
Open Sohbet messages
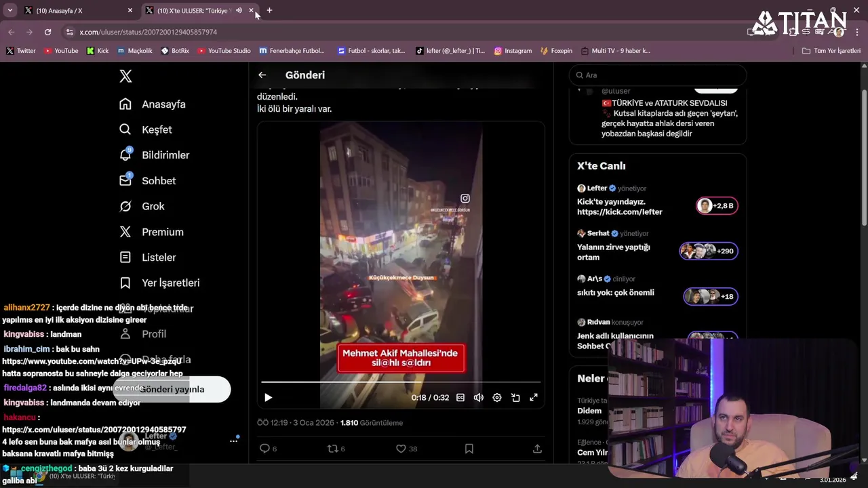[x=148, y=181]
